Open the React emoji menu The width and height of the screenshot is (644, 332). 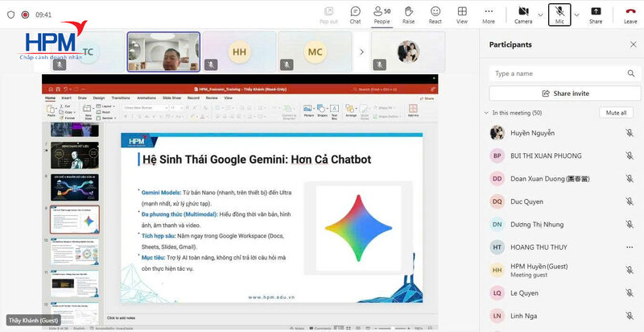(436, 15)
